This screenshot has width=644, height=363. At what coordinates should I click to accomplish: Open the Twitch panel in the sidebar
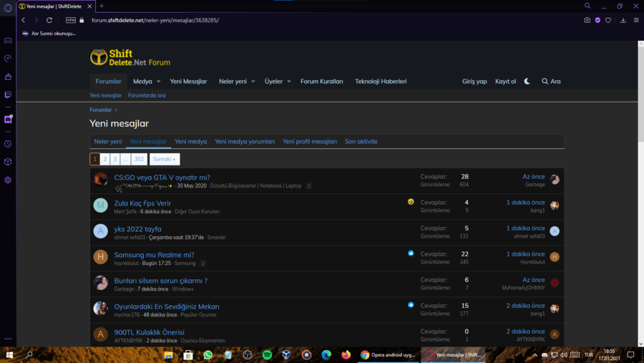pos(8,95)
